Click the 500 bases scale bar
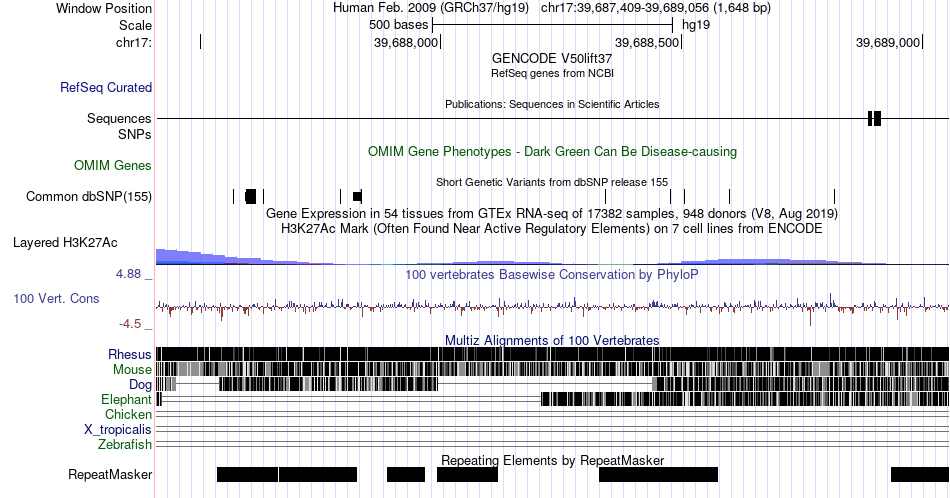Screen dimensions: 950x498 [x=553, y=25]
